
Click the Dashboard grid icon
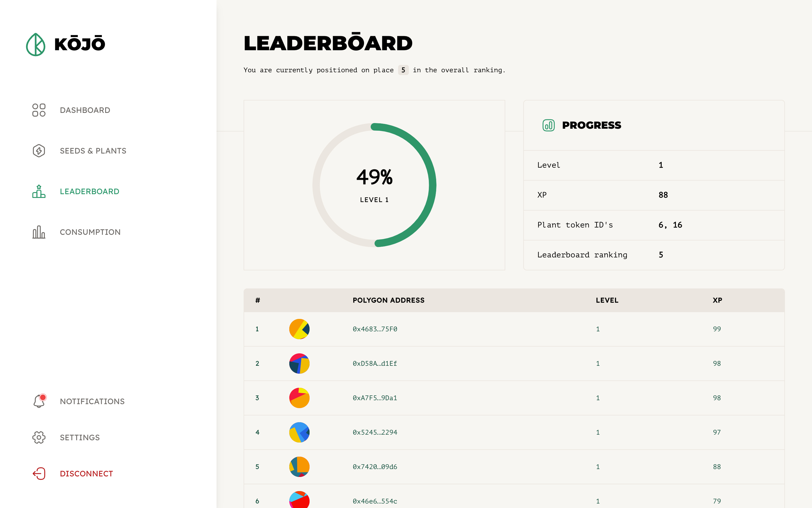click(39, 110)
